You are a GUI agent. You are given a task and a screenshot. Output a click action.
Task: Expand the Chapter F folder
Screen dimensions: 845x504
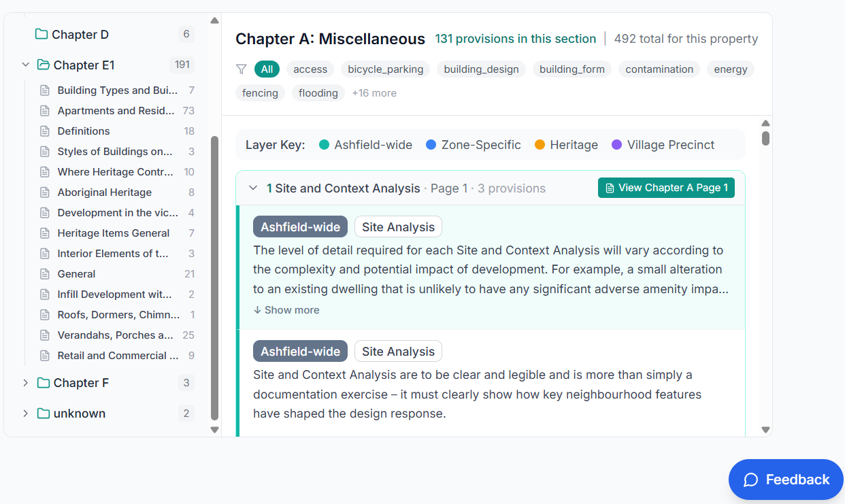point(26,383)
